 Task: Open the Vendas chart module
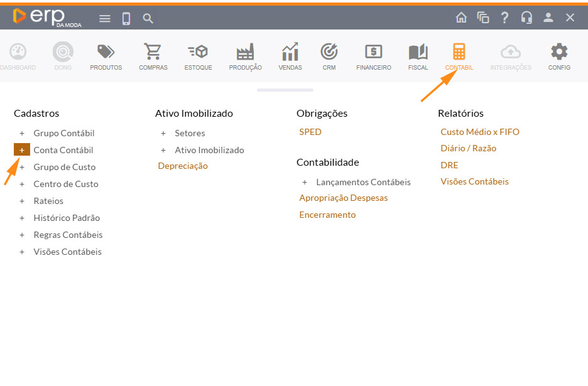pyautogui.click(x=290, y=56)
